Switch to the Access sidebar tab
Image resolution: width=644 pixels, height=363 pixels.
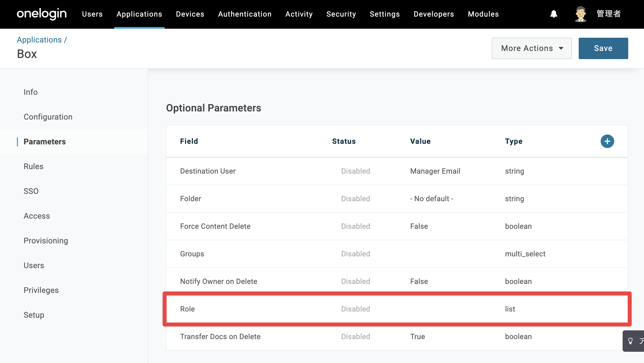37,216
